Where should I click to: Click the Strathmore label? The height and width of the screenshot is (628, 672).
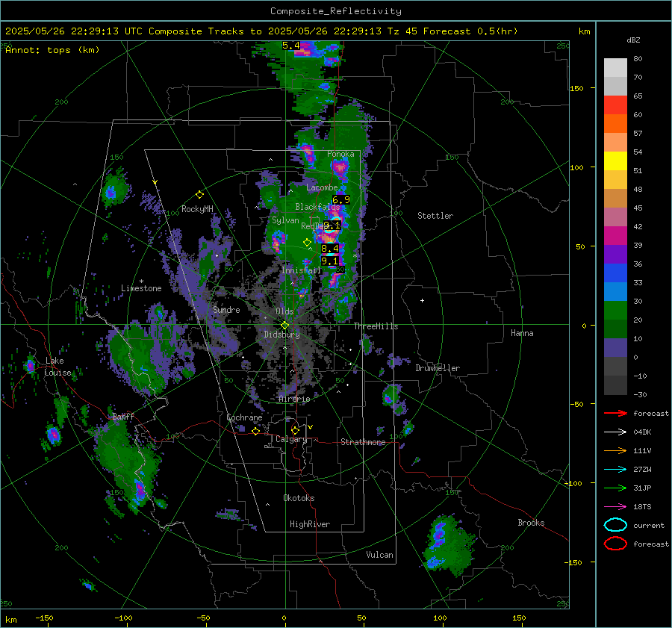(x=363, y=442)
